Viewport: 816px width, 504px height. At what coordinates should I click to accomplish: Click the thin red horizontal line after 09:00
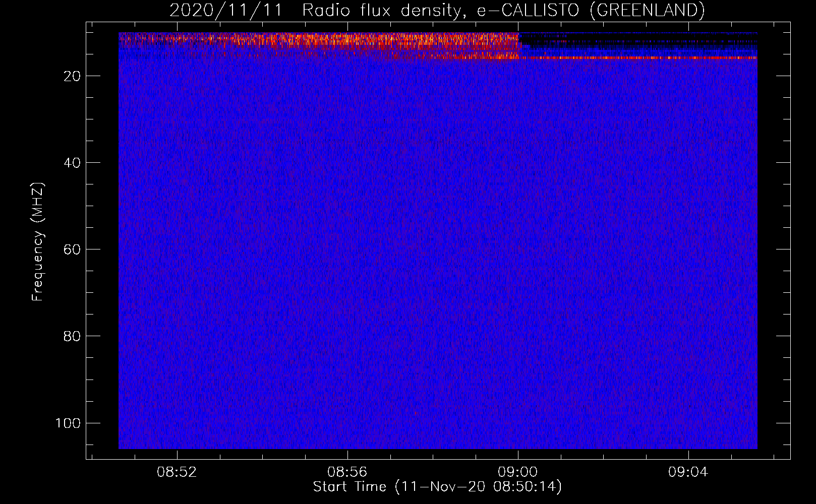(x=638, y=58)
